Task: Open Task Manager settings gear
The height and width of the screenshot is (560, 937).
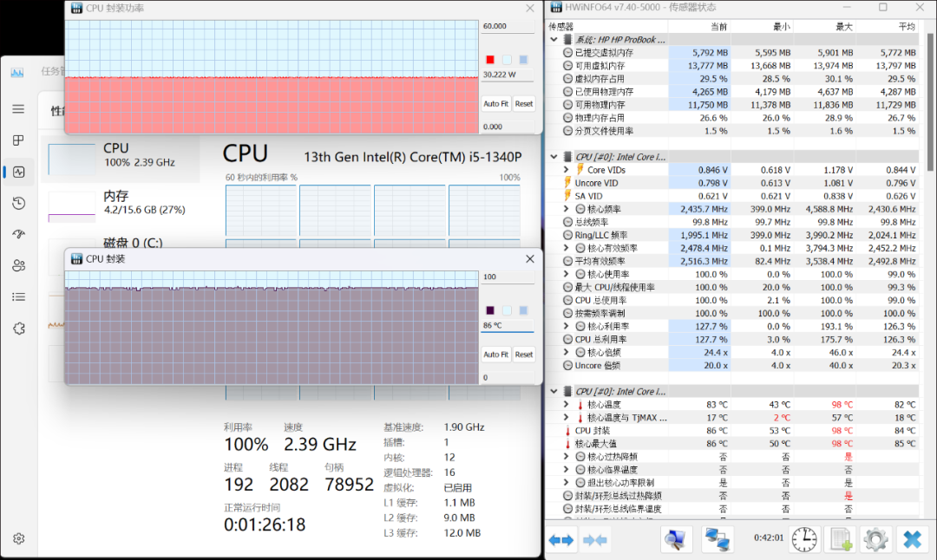Action: (x=18, y=538)
